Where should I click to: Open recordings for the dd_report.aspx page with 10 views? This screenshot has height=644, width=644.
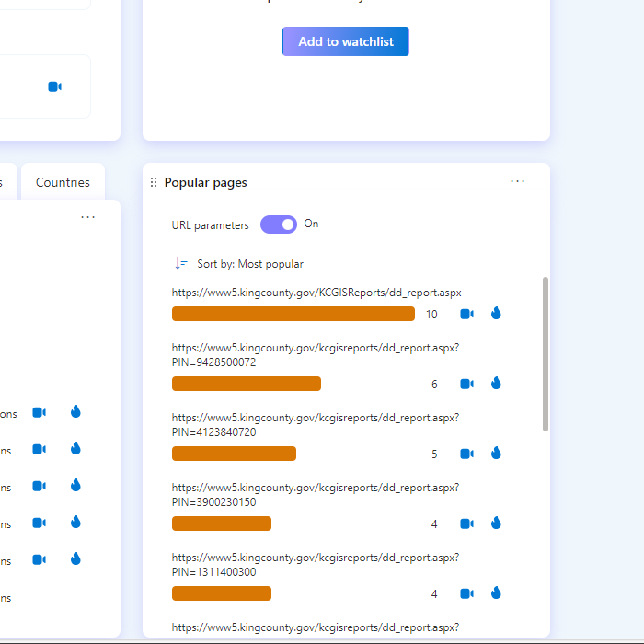coord(466,314)
